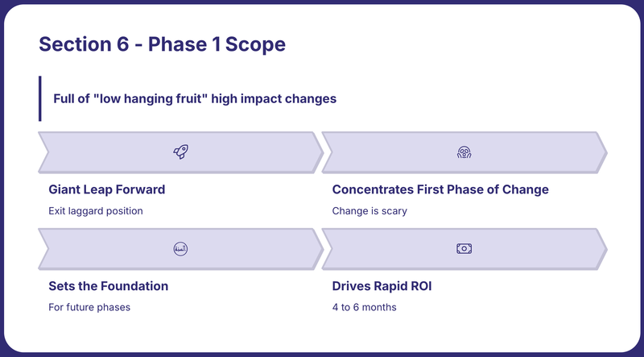The image size is (644, 357).
Task: Click the Concentrates First Phase of Change heading
Action: click(x=440, y=189)
